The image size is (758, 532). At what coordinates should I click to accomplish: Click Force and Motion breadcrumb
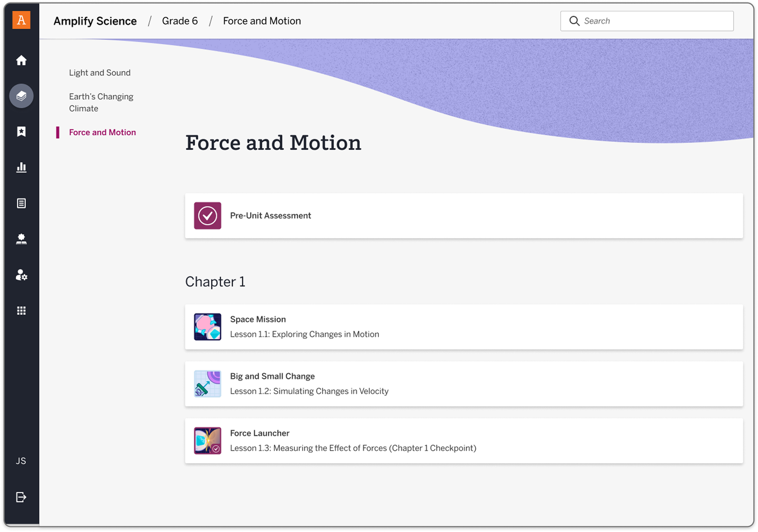coord(262,21)
